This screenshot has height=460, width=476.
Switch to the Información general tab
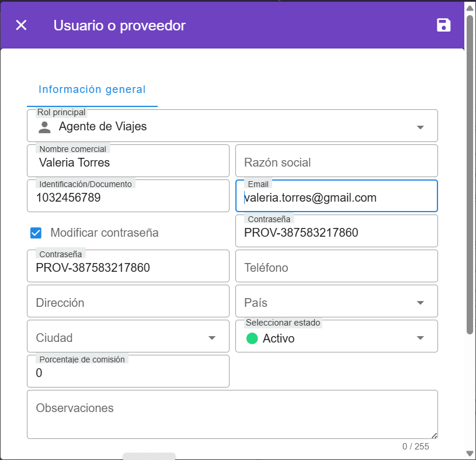[92, 89]
